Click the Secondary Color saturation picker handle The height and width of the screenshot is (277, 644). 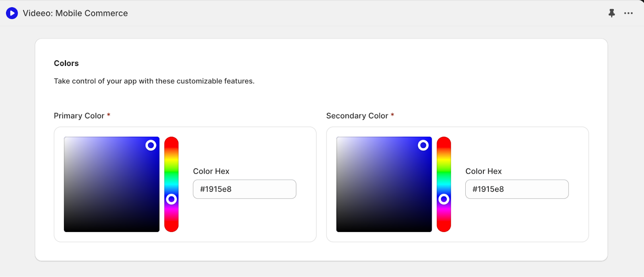point(423,145)
